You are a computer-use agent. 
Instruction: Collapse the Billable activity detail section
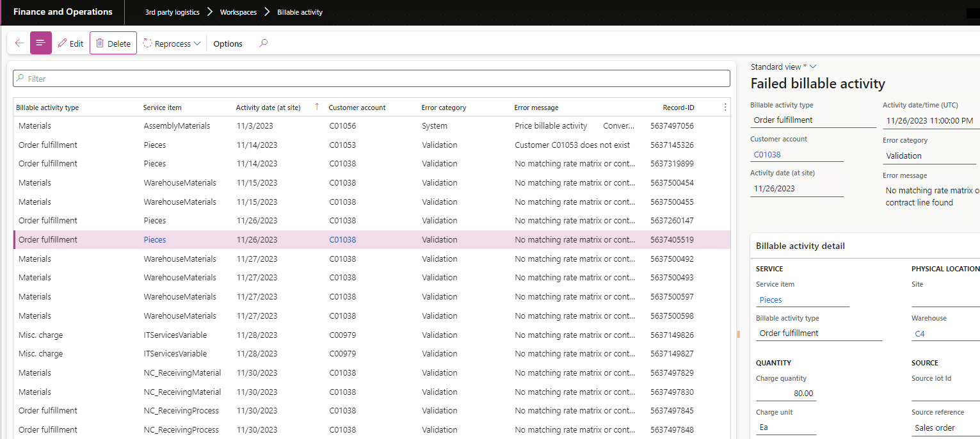800,246
